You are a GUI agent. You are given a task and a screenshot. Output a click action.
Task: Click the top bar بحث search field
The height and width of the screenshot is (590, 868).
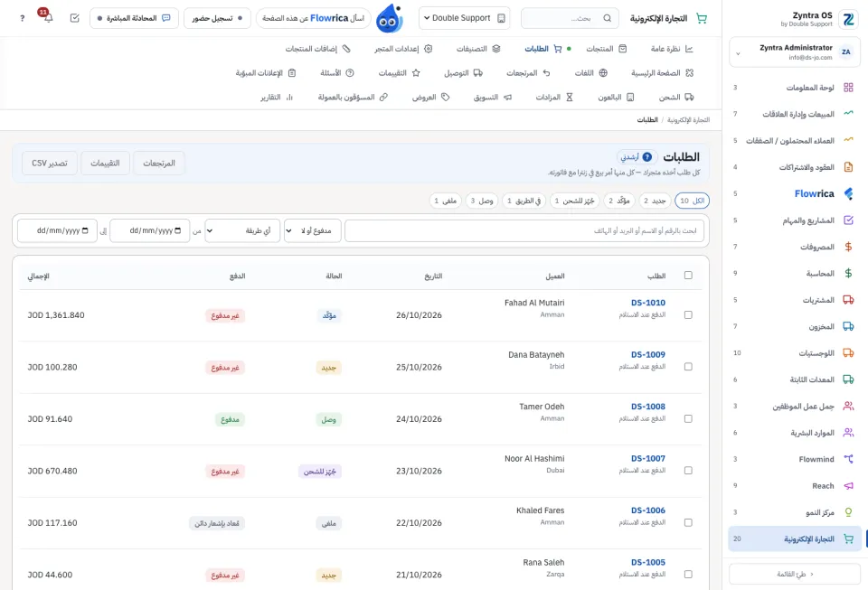click(570, 18)
